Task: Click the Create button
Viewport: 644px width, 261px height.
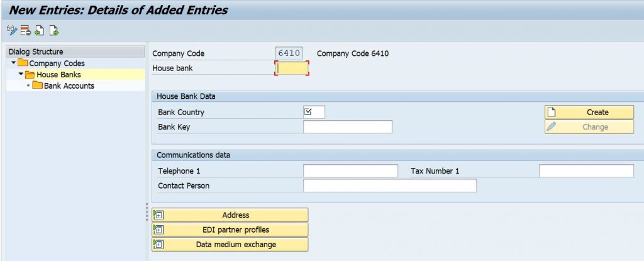Action: click(x=589, y=112)
